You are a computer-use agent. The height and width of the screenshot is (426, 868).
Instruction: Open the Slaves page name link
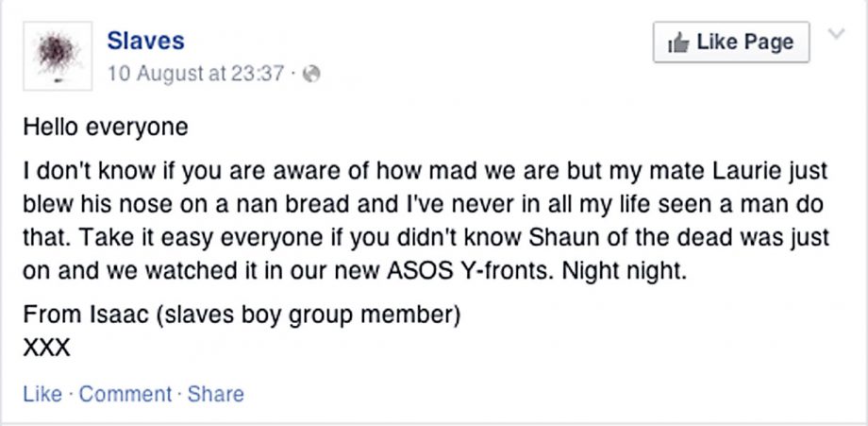(145, 41)
